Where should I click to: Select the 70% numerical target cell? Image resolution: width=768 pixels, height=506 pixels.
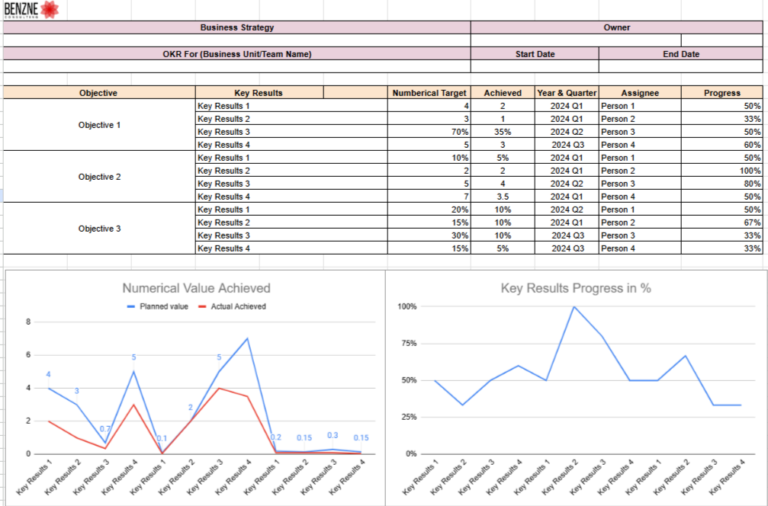pyautogui.click(x=429, y=132)
